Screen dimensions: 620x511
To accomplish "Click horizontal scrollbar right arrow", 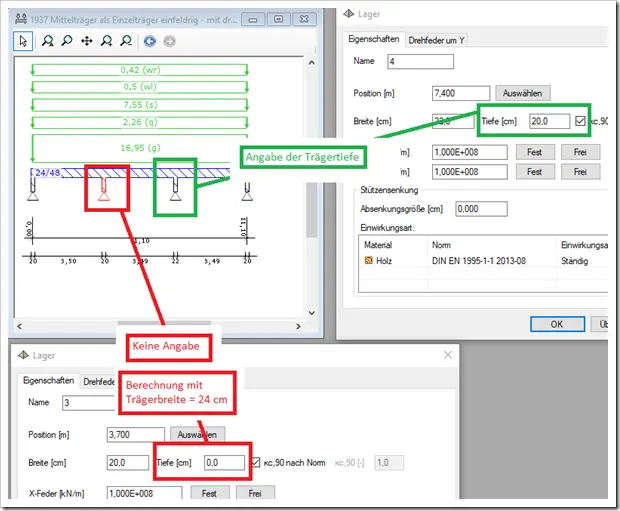I will 299,326.
